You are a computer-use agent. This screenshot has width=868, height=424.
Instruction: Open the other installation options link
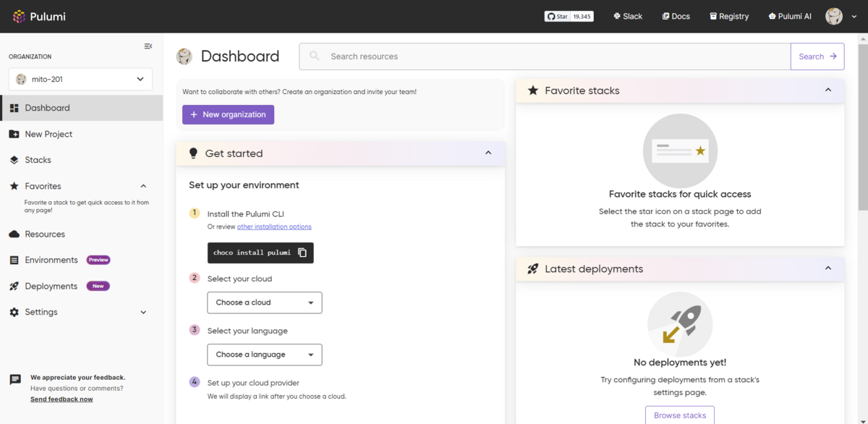(274, 226)
